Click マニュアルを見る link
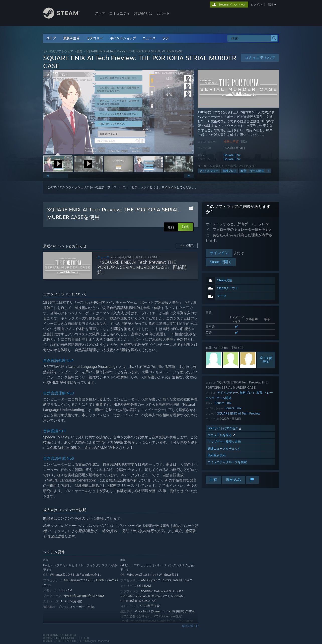322x644 pixels. 240,435
